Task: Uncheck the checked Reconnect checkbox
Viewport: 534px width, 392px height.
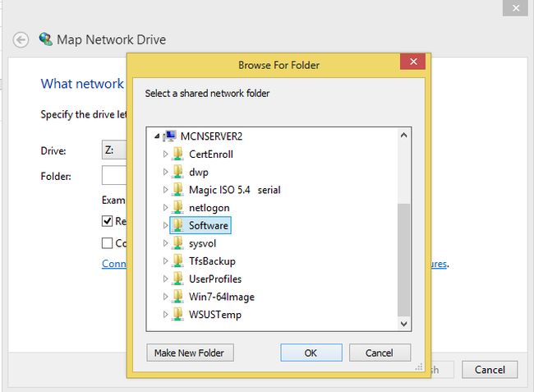Action: (107, 221)
